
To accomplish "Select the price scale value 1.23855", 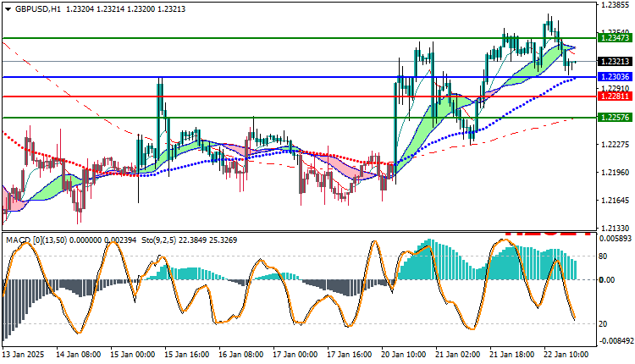I will coord(616,5).
